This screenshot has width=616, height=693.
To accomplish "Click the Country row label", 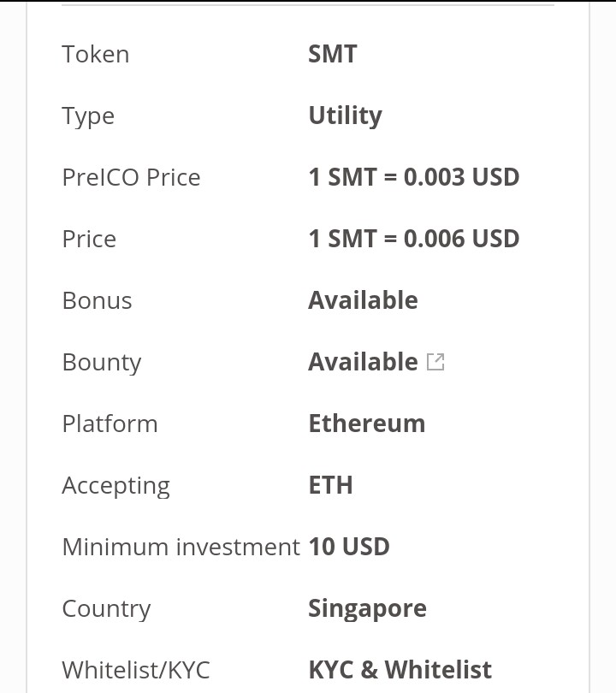I will tap(106, 608).
